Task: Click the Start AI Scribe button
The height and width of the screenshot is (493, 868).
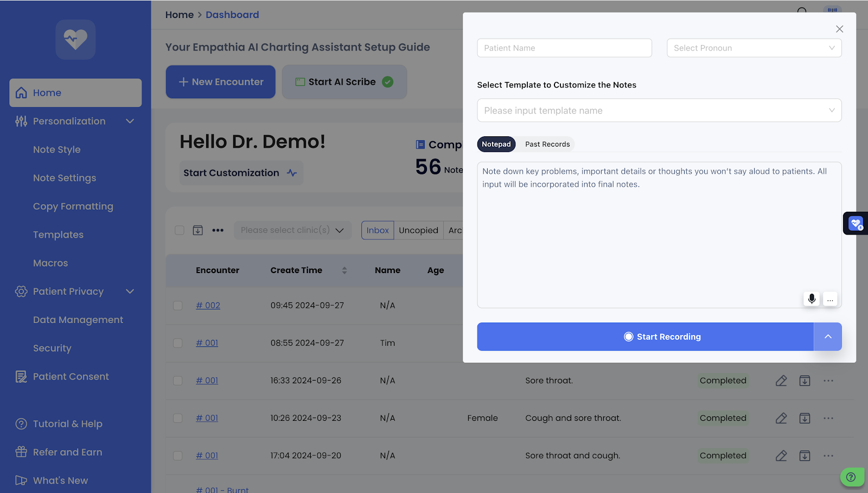Action: 344,82
